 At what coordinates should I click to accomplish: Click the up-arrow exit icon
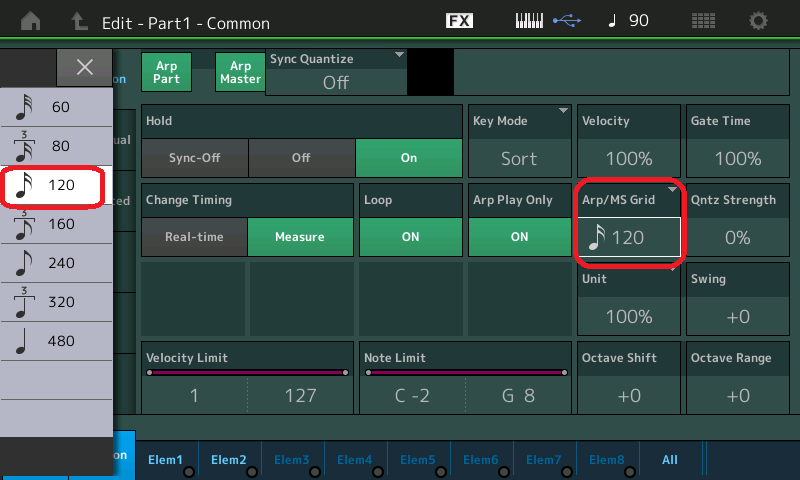coord(80,21)
